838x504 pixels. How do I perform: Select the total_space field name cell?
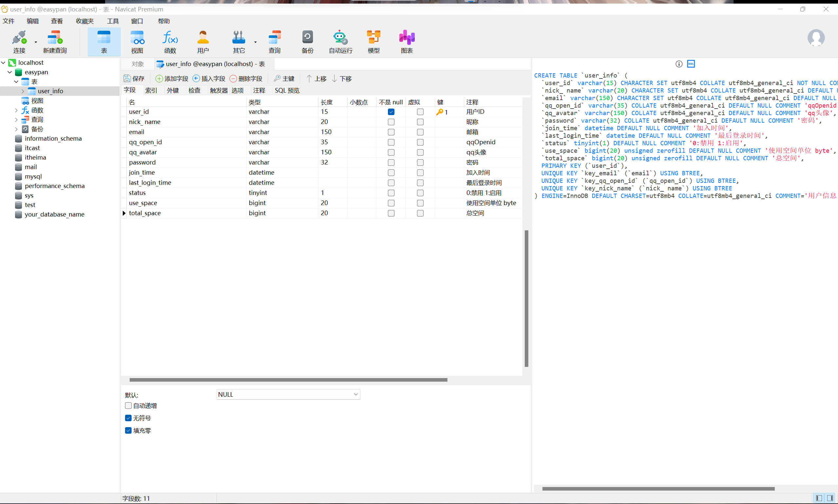pos(145,213)
